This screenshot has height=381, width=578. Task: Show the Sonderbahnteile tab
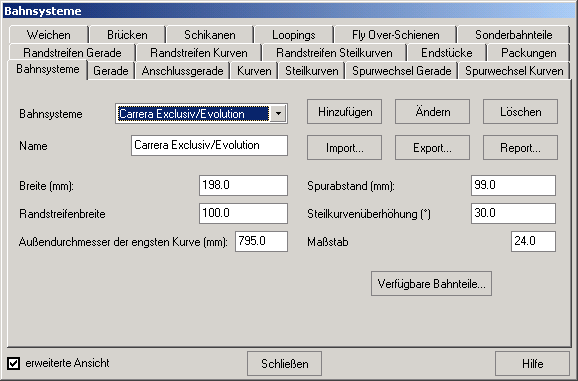pyautogui.click(x=513, y=35)
